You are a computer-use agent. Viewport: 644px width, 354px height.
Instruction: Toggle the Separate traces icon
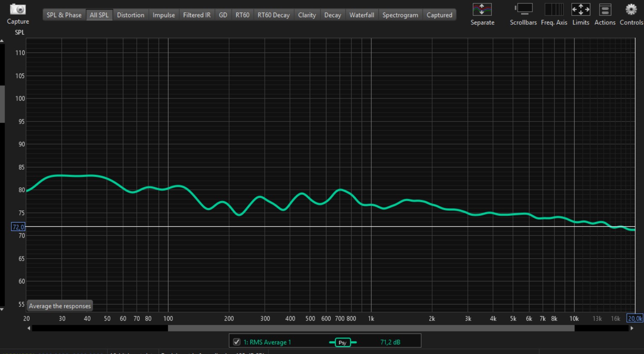coord(482,10)
